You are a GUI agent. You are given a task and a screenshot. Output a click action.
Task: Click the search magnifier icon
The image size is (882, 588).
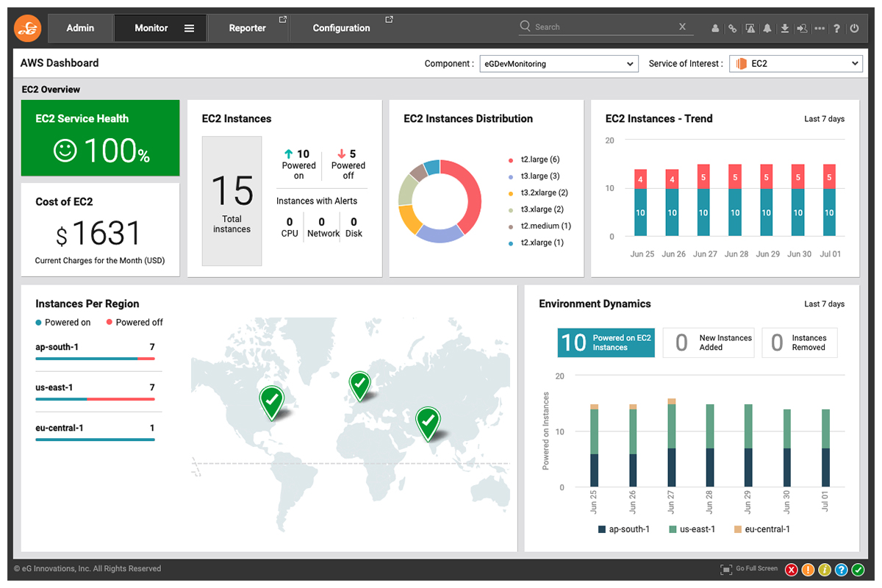526,26
